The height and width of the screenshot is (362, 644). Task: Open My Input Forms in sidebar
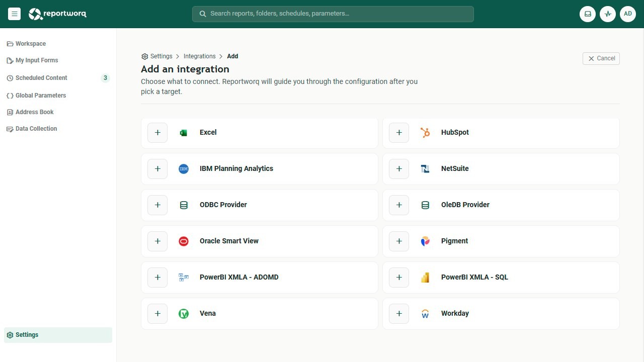point(58,60)
